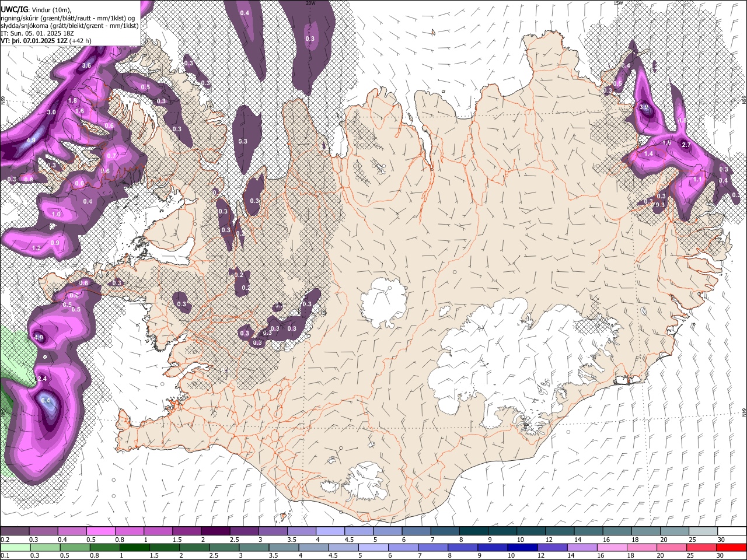Click the 4.9 value on the map

tap(31, 141)
